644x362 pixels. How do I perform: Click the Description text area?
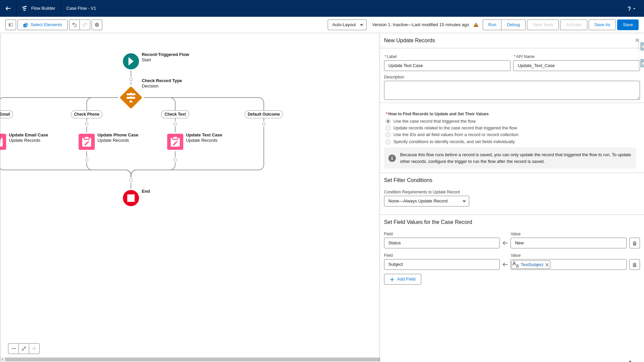tap(512, 90)
